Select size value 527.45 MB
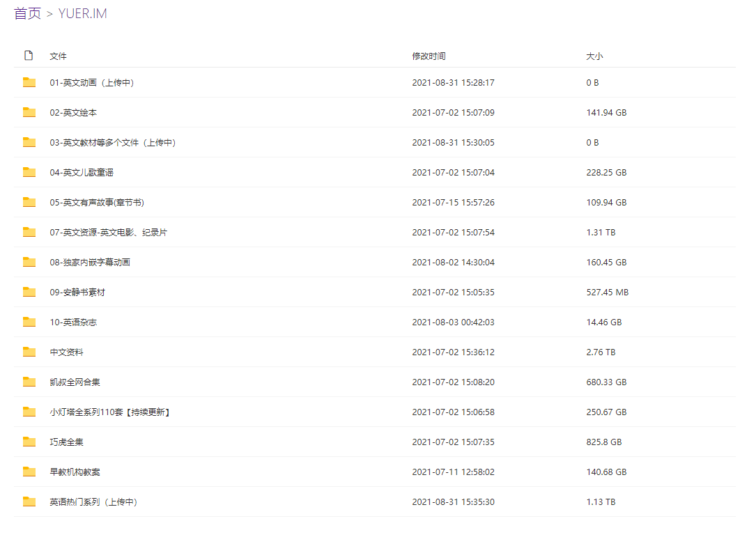Screen dimensions: 740x560 tap(608, 293)
